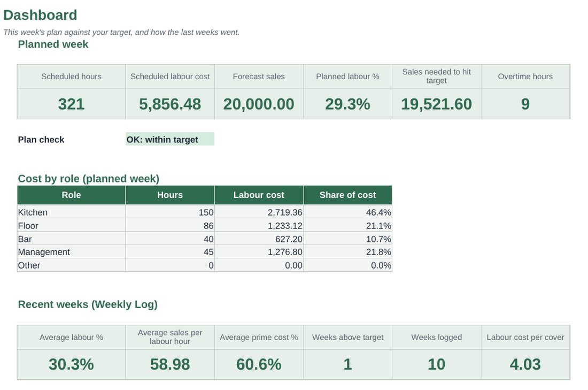Viewport: 588px width, 390px height.
Task: Select the Floor row label
Action: coord(28,226)
